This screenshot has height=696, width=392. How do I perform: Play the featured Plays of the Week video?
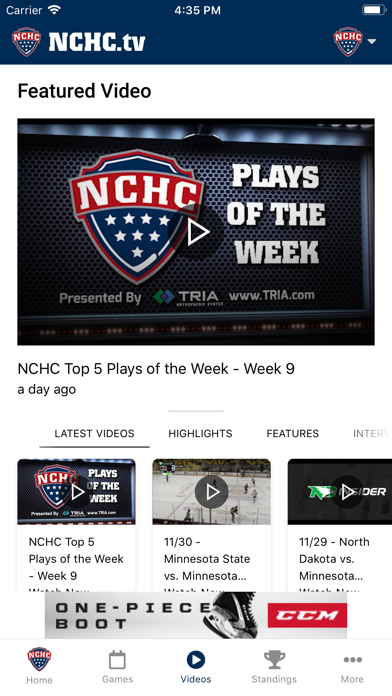pos(196,232)
